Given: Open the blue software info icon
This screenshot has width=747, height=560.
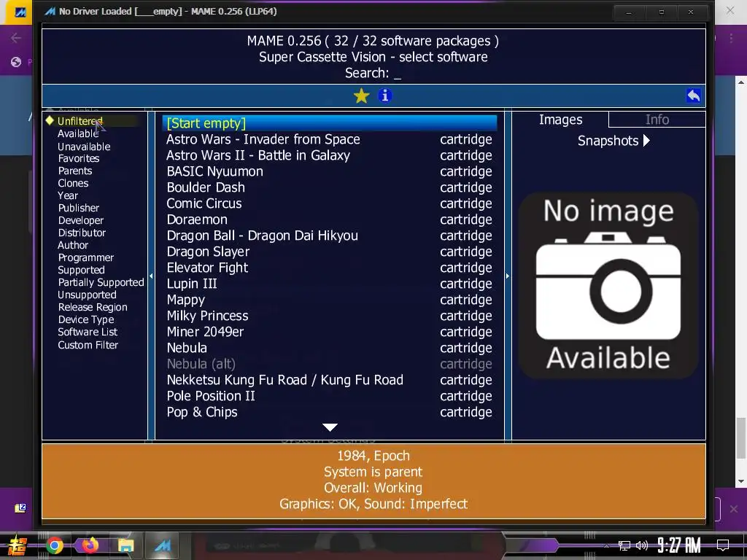Looking at the screenshot, I should [x=385, y=96].
